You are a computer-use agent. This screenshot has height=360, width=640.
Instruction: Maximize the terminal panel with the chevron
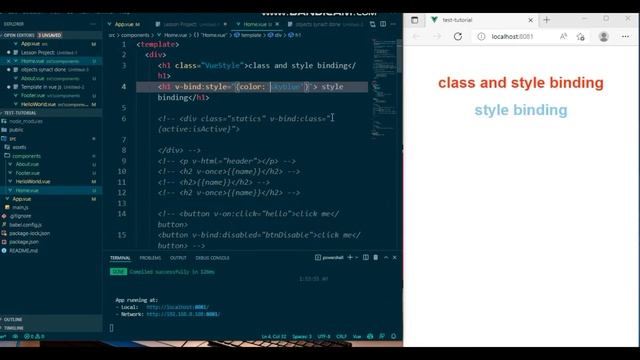click(386, 258)
